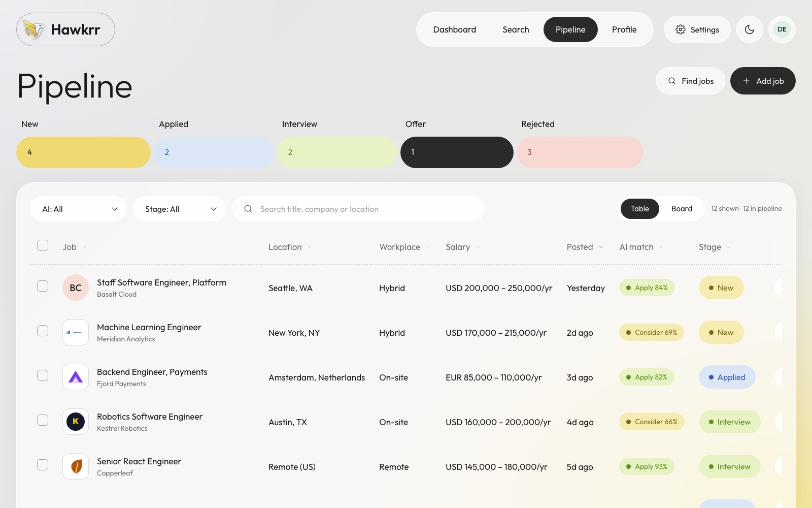Sort by Stage column arrow
The width and height of the screenshot is (812, 508).
coord(729,247)
